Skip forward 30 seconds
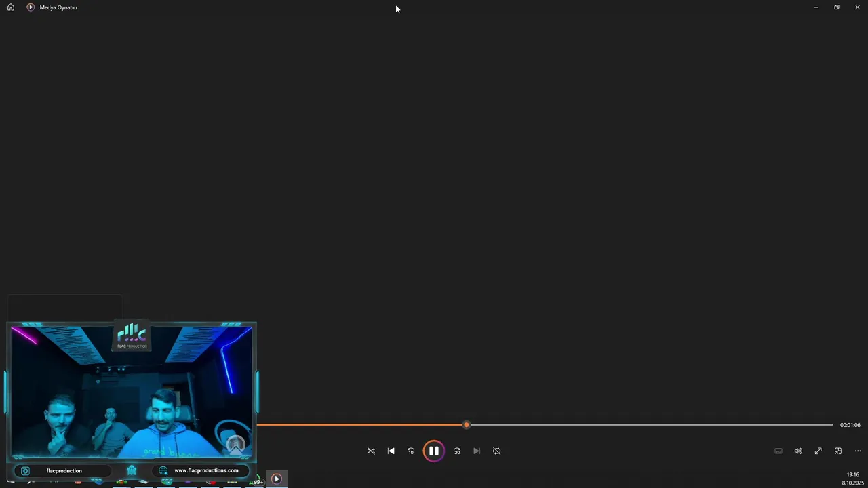This screenshot has width=868, height=488. pyautogui.click(x=457, y=451)
